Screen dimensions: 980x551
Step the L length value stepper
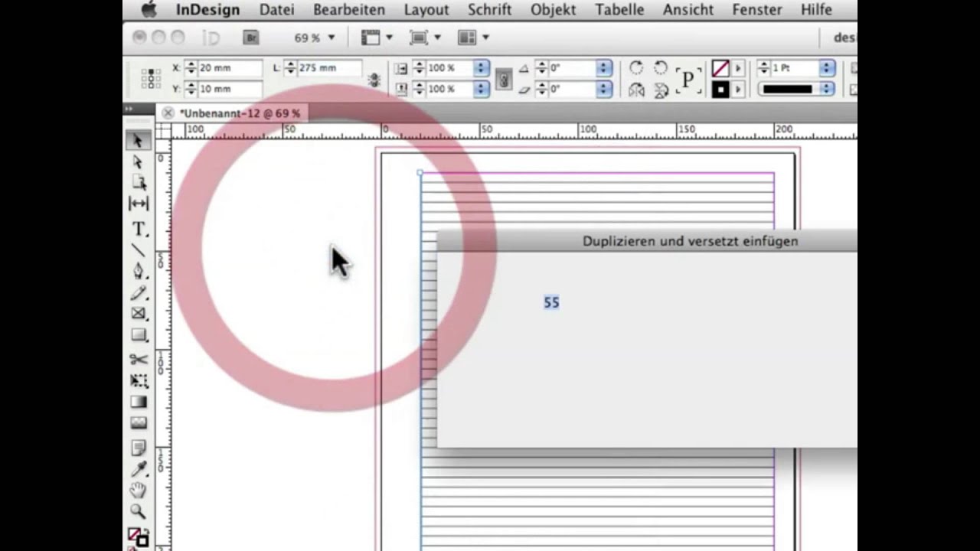[x=290, y=68]
